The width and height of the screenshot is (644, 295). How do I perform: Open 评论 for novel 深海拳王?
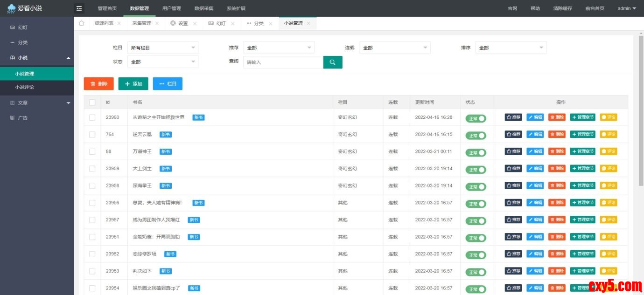click(x=609, y=185)
